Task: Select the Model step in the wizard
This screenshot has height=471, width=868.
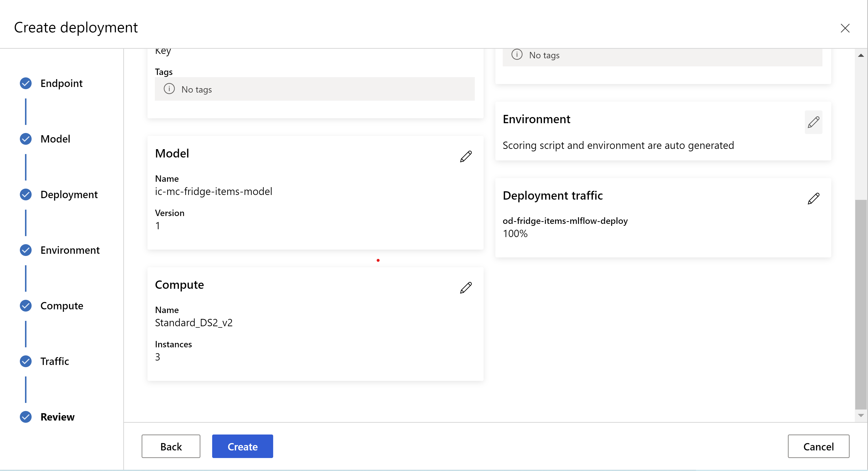Action: 55,138
